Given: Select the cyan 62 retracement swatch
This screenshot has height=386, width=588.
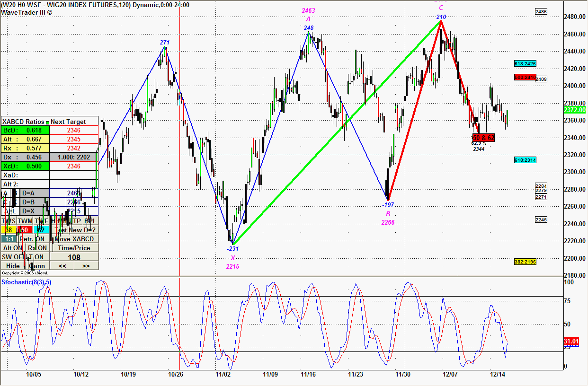Looking at the screenshot, I should point(41,230).
